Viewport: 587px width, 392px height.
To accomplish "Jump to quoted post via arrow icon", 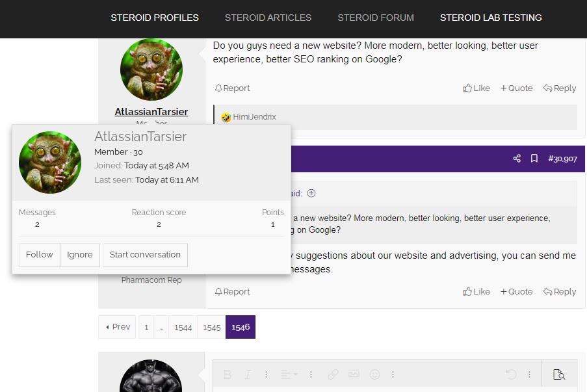I will click(x=311, y=193).
